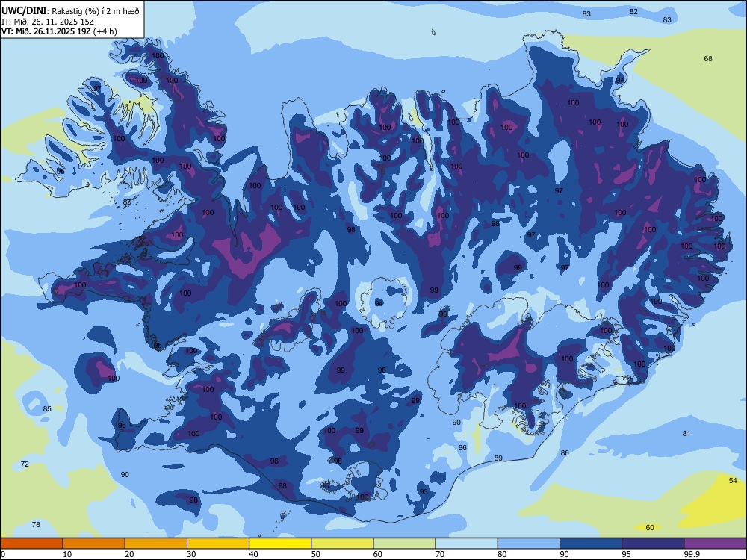The image size is (747, 560).
Task: Click the 'VT: Mið. 26.11.2025 19Z (+4 h)' line
Action: tap(59, 31)
